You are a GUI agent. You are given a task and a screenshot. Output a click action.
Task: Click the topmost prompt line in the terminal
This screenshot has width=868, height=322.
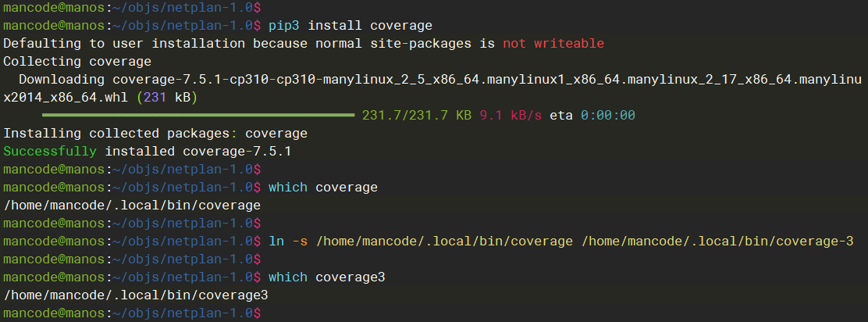[x=133, y=6]
